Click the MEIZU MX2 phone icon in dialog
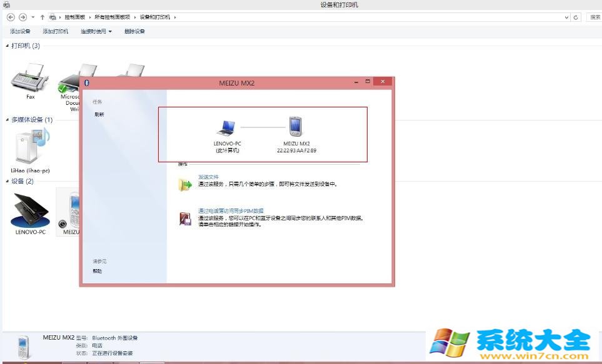Screen dimensions: 602x364 [x=296, y=127]
